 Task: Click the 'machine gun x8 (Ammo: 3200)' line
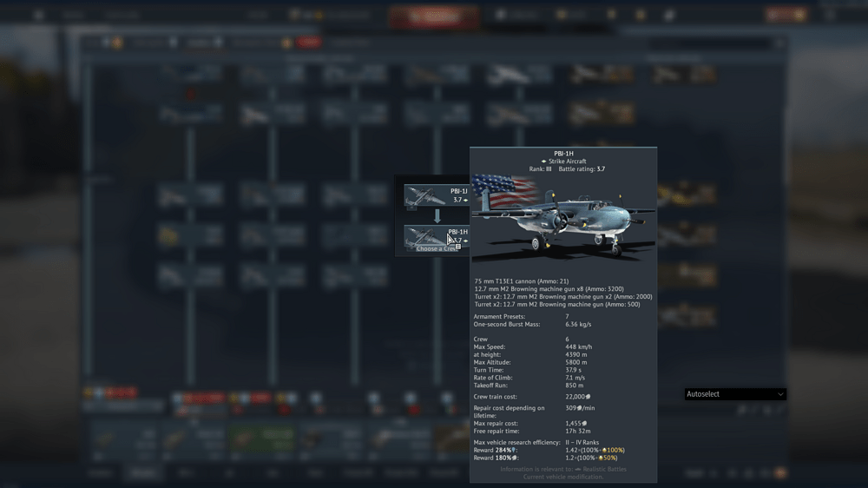pyautogui.click(x=549, y=289)
